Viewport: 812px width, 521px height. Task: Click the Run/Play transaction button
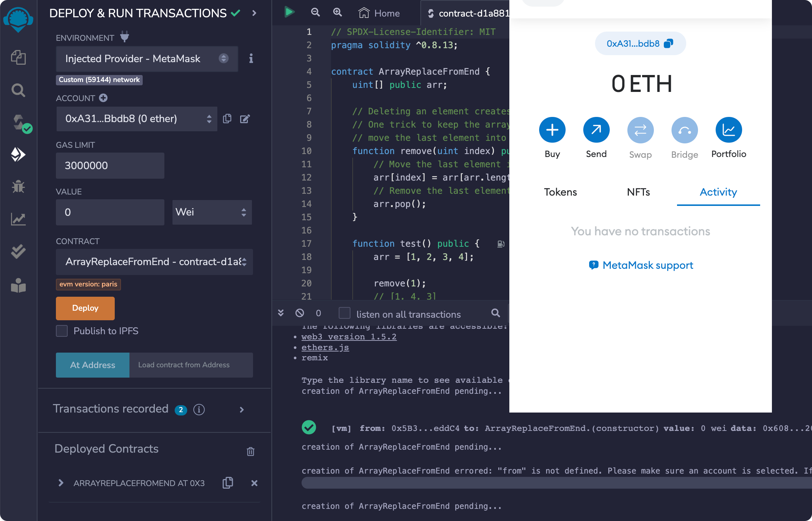(x=289, y=12)
